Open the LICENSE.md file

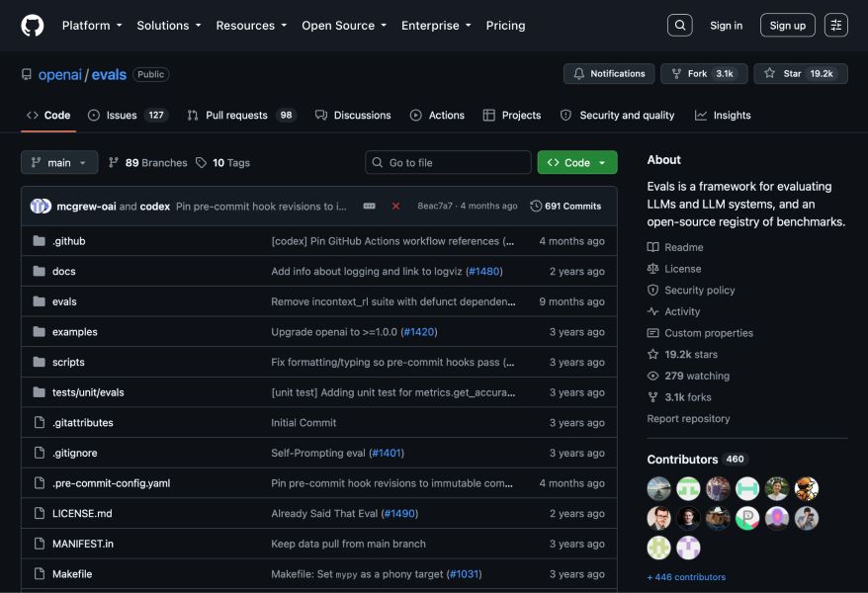pos(82,513)
